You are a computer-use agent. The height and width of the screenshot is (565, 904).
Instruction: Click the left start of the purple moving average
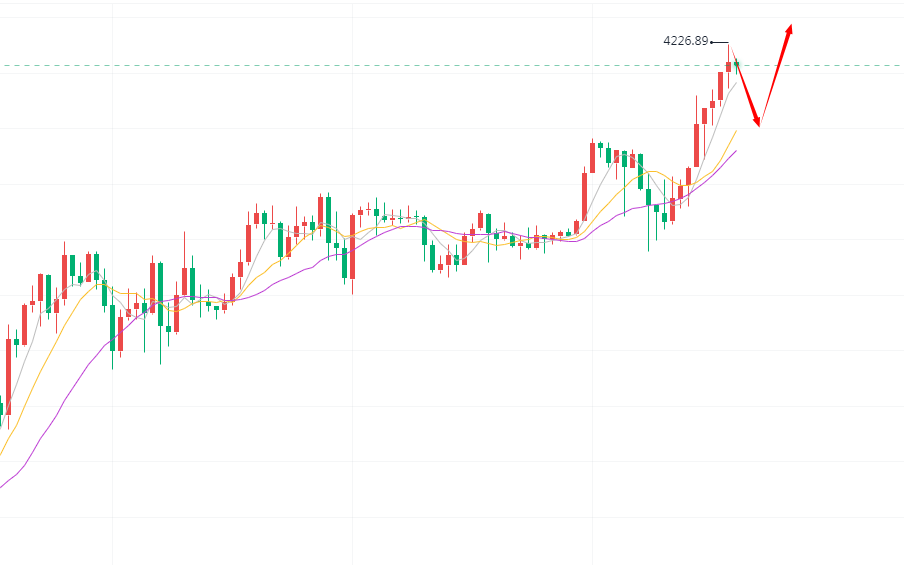tap(2, 487)
